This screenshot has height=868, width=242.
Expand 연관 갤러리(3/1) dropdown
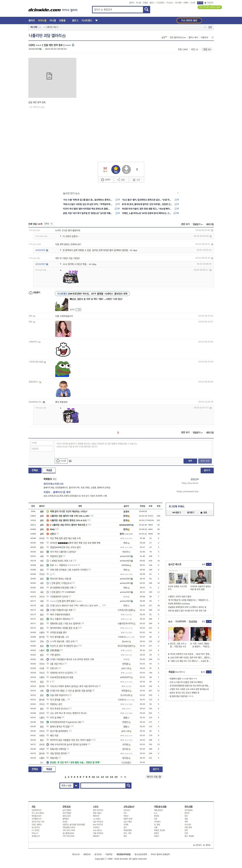tap(177, 37)
